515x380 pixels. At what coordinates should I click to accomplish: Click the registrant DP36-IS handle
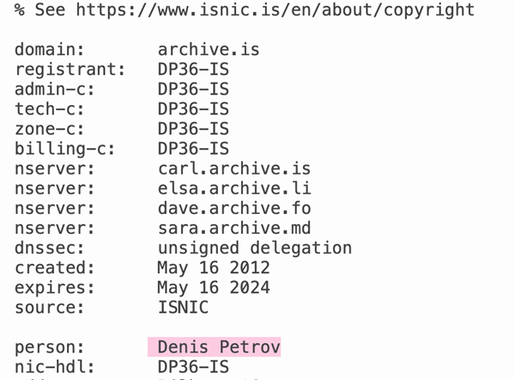click(193, 69)
